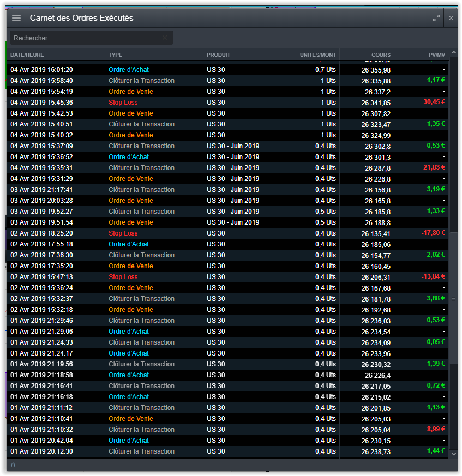Click date 02 Avr 2019 15:36:24
This screenshot has width=462, height=476.
(x=41, y=288)
